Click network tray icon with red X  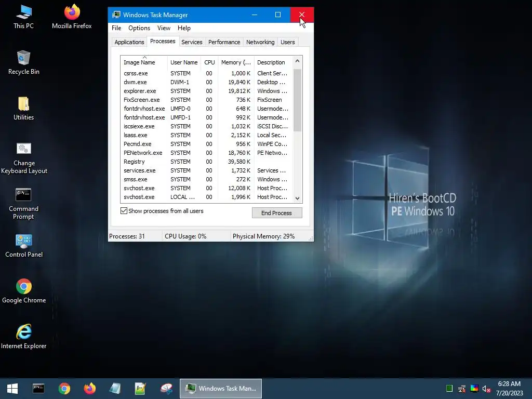tap(462, 389)
